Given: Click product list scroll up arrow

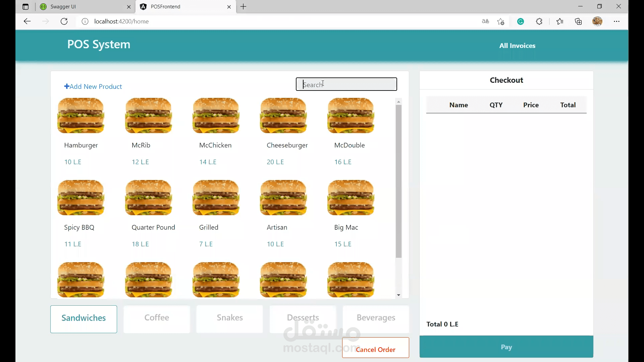Looking at the screenshot, I should point(398,102).
